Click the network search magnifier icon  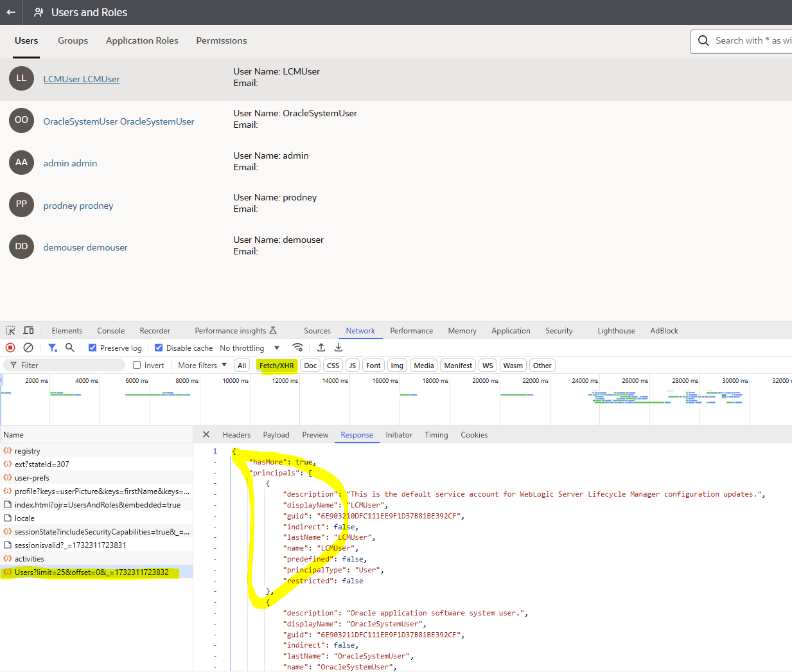70,348
